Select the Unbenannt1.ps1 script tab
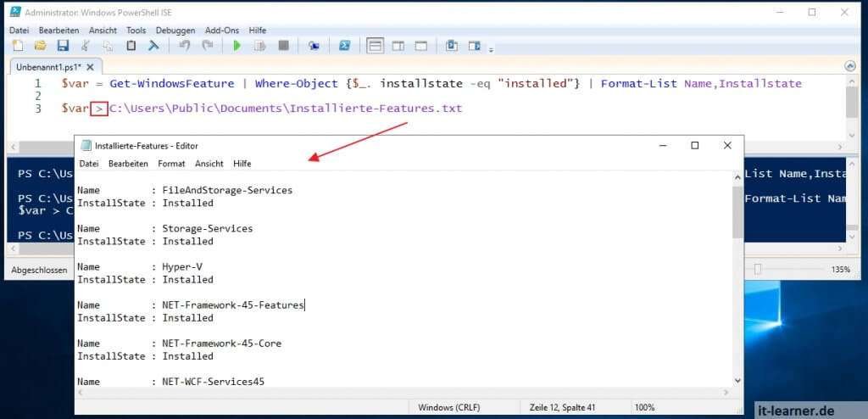 (x=48, y=67)
